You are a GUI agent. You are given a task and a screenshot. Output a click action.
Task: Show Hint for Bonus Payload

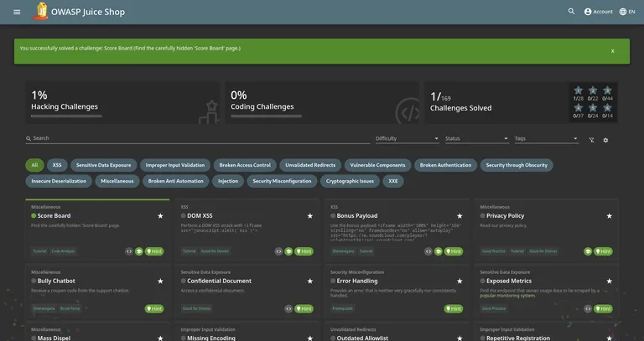pyautogui.click(x=454, y=251)
